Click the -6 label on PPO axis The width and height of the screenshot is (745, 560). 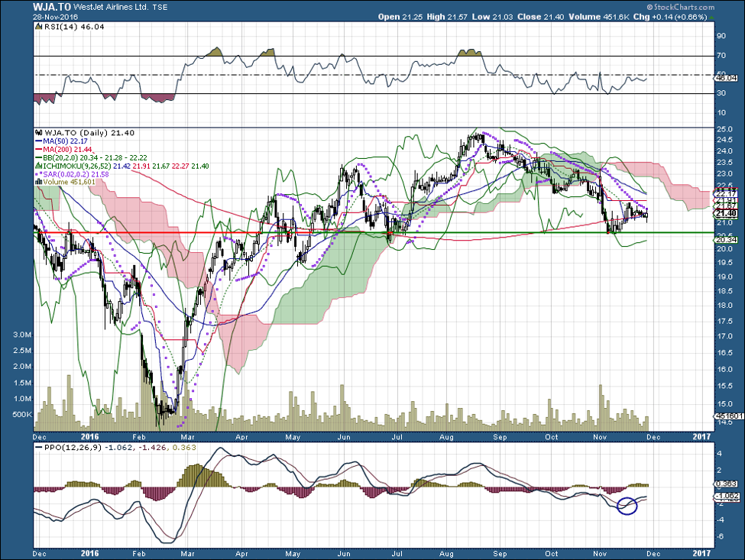tap(720, 536)
